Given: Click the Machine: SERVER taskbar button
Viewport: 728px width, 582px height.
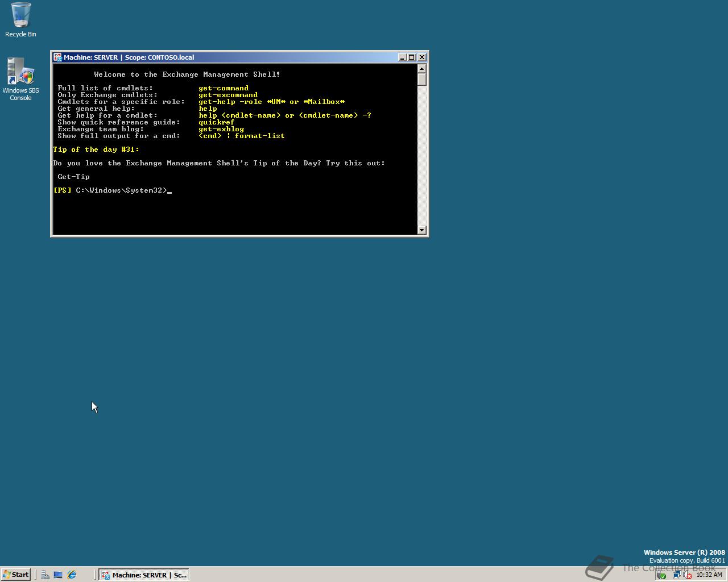Looking at the screenshot, I should point(144,575).
